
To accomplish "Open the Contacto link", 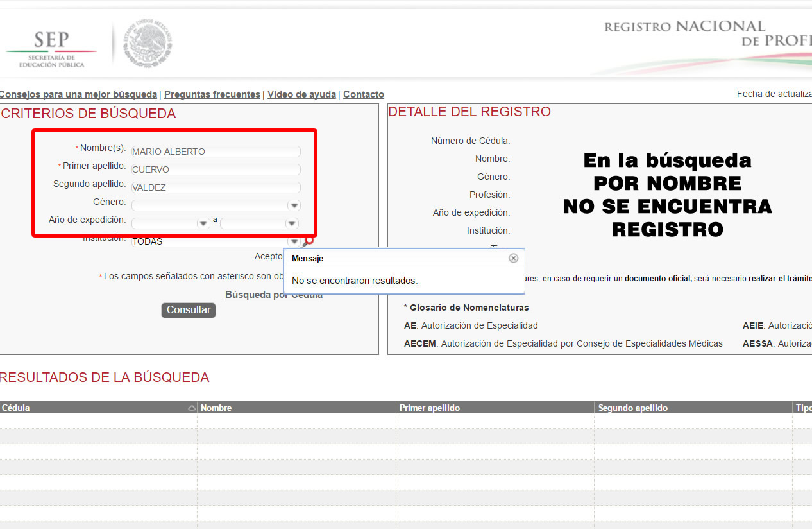I will pos(364,94).
